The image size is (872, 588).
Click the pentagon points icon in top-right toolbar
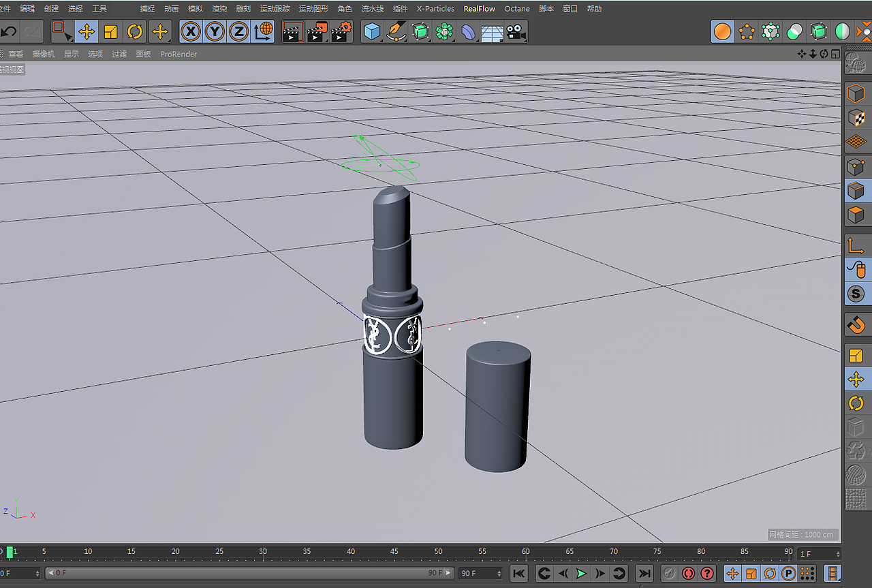747,31
